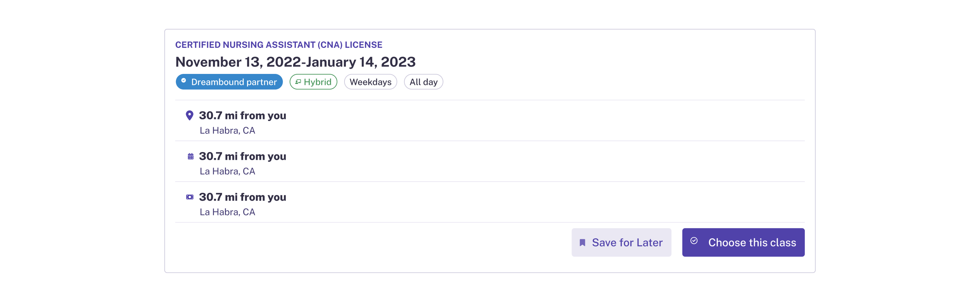Viewport: 980px width, 302px height.
Task: Click the first 30.7 mi from you text
Action: point(242,116)
